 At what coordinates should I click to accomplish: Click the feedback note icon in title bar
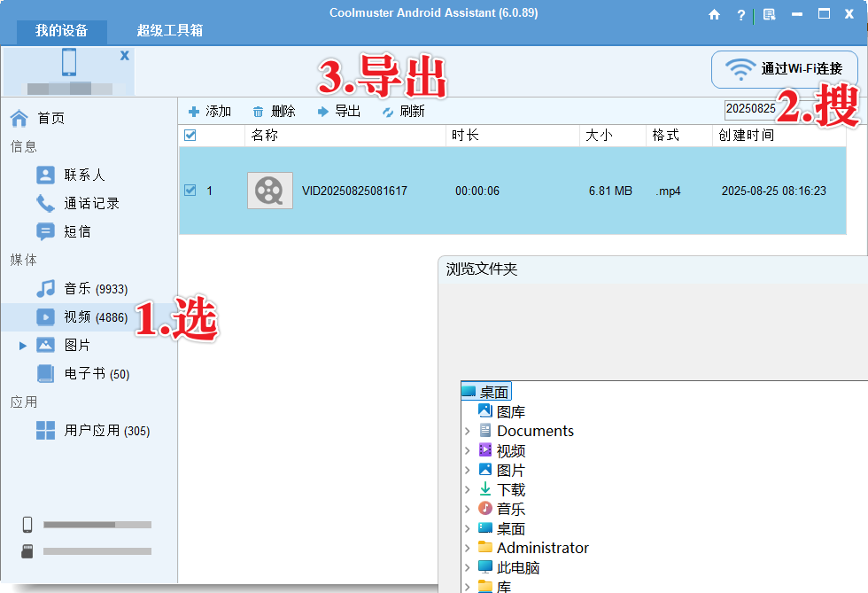(x=769, y=15)
